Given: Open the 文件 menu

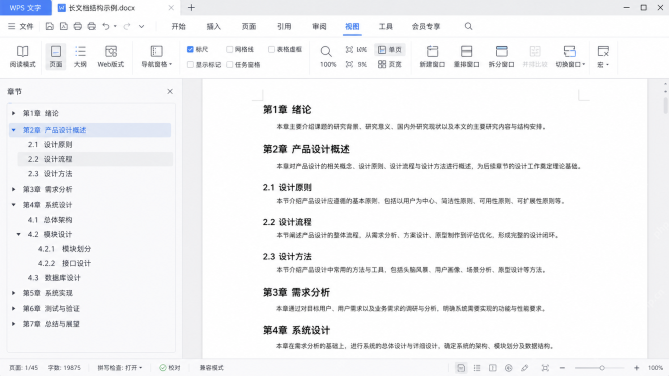Looking at the screenshot, I should (20, 26).
